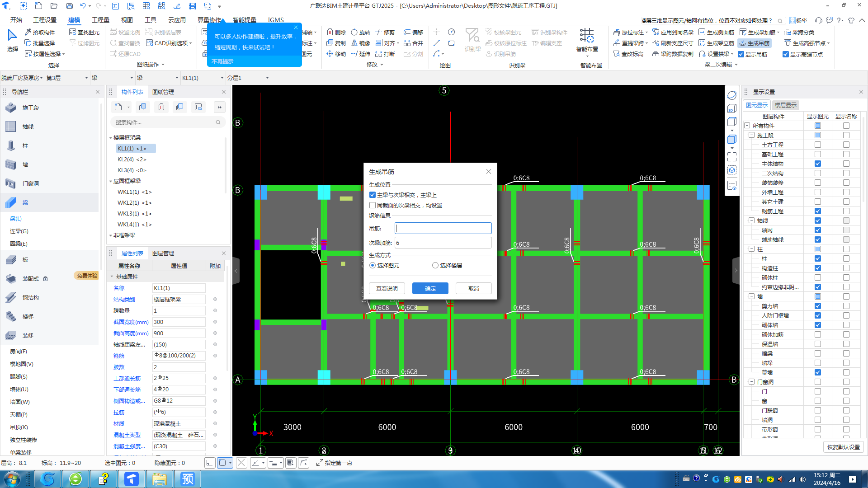Click the taskbar volume speaker icon

[802, 479]
